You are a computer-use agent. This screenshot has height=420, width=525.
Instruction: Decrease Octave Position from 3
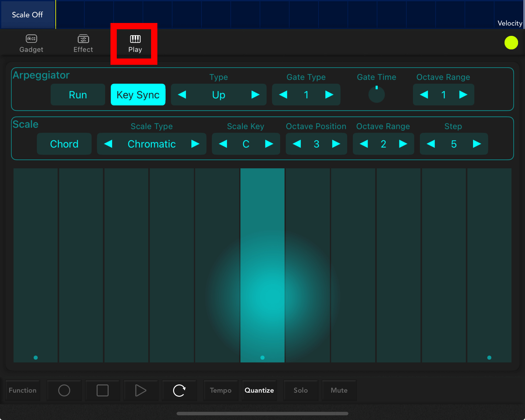pos(297,144)
